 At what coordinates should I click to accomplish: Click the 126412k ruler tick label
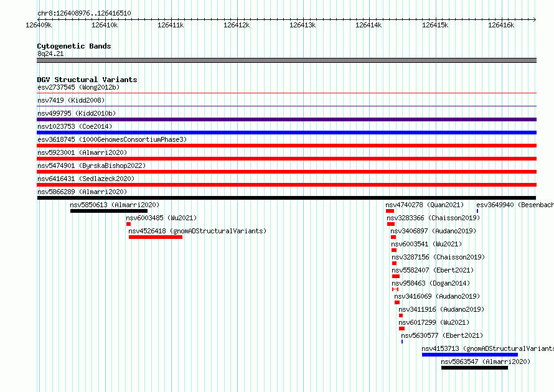point(237,25)
